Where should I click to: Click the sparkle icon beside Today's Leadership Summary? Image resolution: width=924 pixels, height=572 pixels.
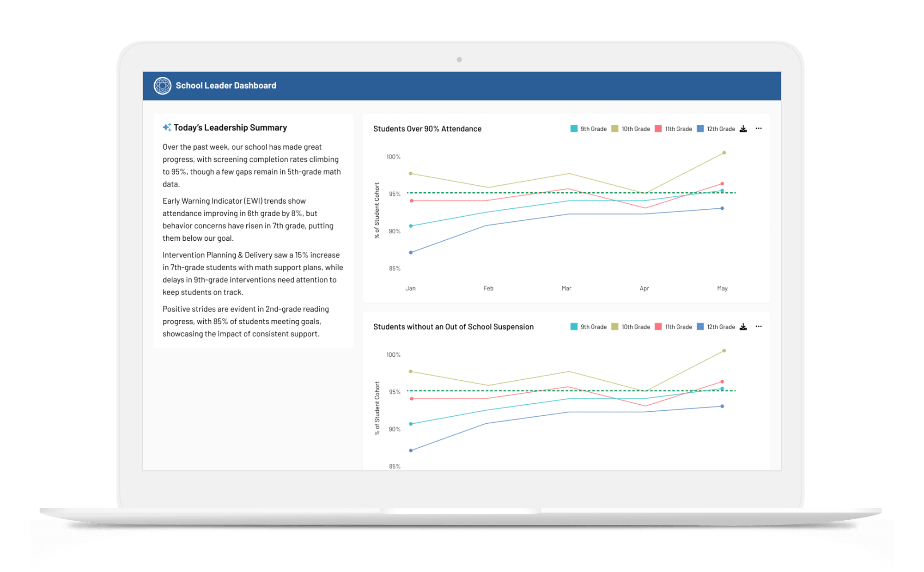point(167,128)
